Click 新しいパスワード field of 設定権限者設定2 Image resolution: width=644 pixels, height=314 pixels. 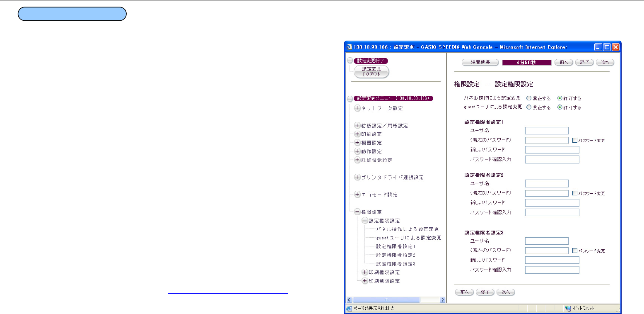click(x=552, y=203)
